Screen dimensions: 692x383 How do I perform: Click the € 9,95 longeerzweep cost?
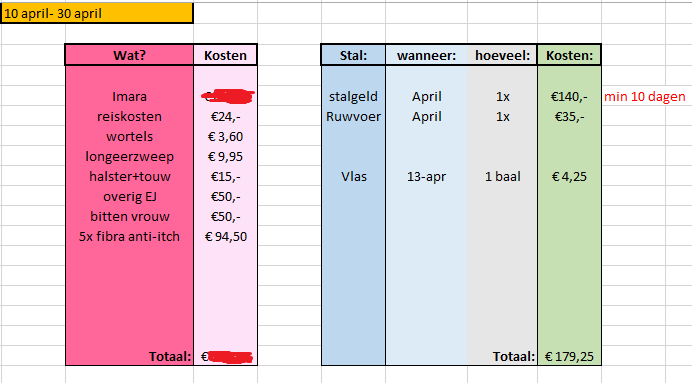click(x=225, y=156)
